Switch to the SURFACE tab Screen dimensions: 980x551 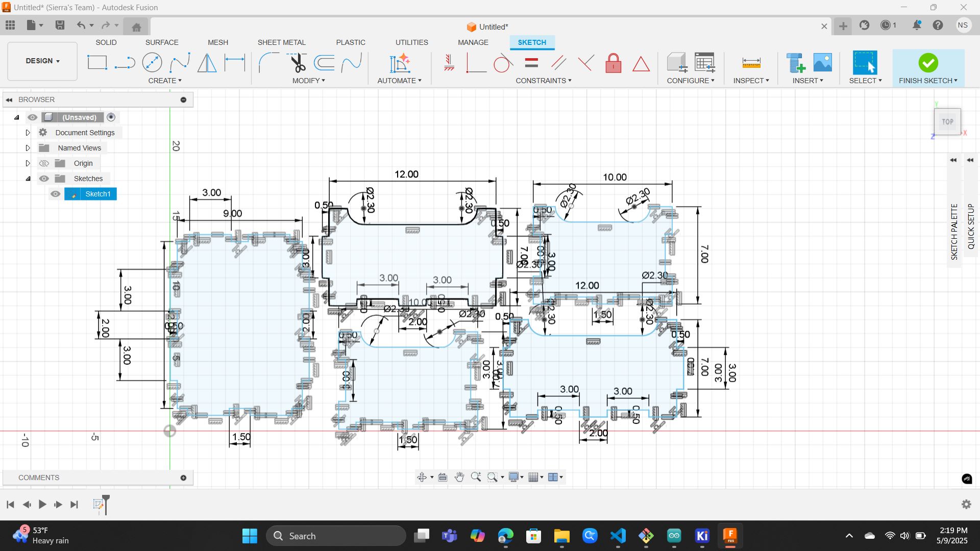(162, 42)
